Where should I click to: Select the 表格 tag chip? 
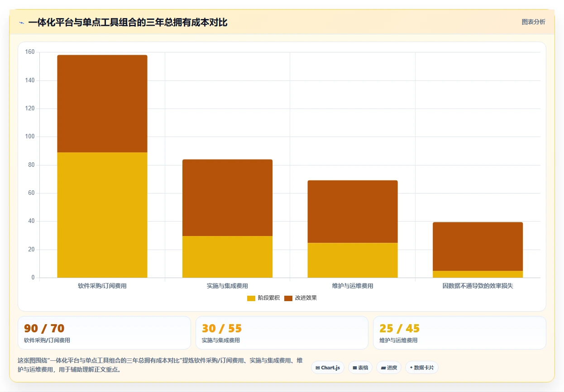point(360,368)
